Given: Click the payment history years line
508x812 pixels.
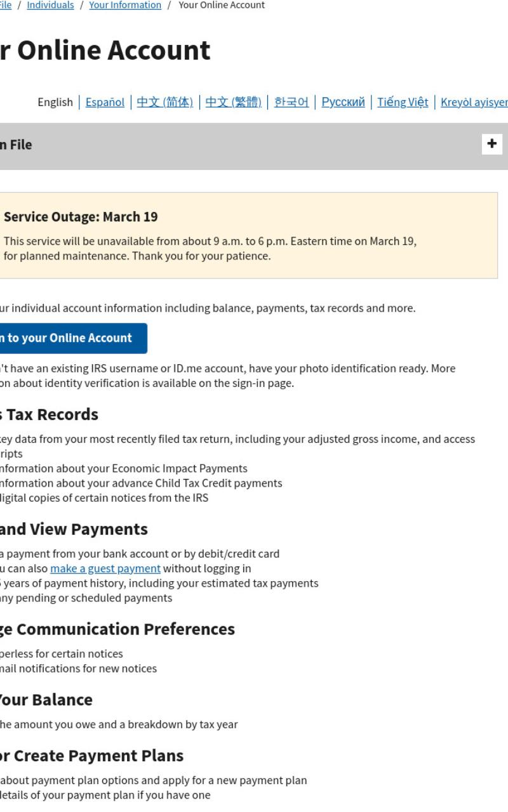Looking at the screenshot, I should pos(159,583).
